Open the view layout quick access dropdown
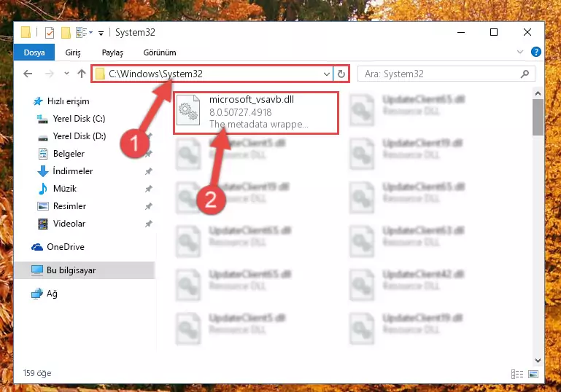The height and width of the screenshot is (392, 561). (x=85, y=33)
